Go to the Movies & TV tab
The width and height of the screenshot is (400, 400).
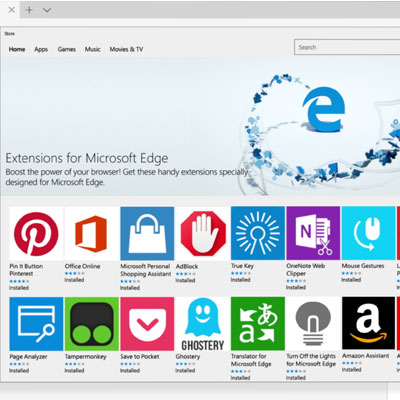tap(126, 49)
